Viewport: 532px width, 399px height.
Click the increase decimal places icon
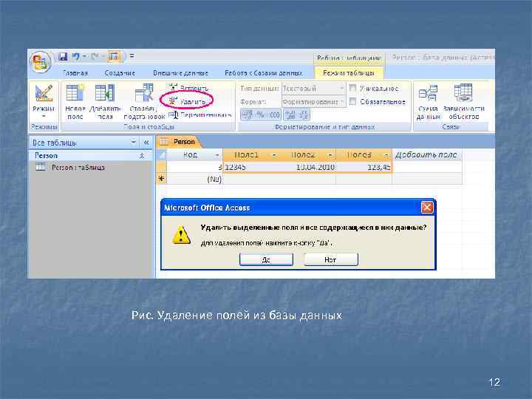coord(290,115)
